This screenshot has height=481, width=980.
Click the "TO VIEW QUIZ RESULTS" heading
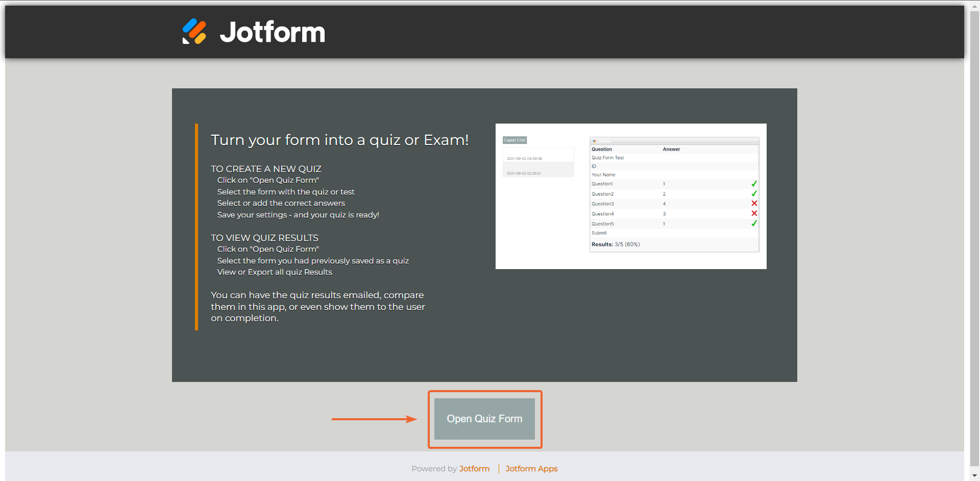pos(264,238)
